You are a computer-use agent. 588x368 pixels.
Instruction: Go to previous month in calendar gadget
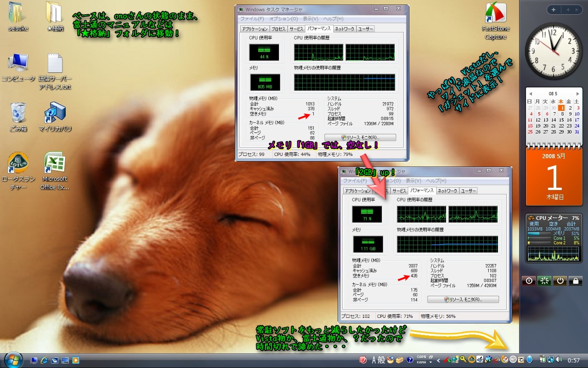(x=530, y=93)
